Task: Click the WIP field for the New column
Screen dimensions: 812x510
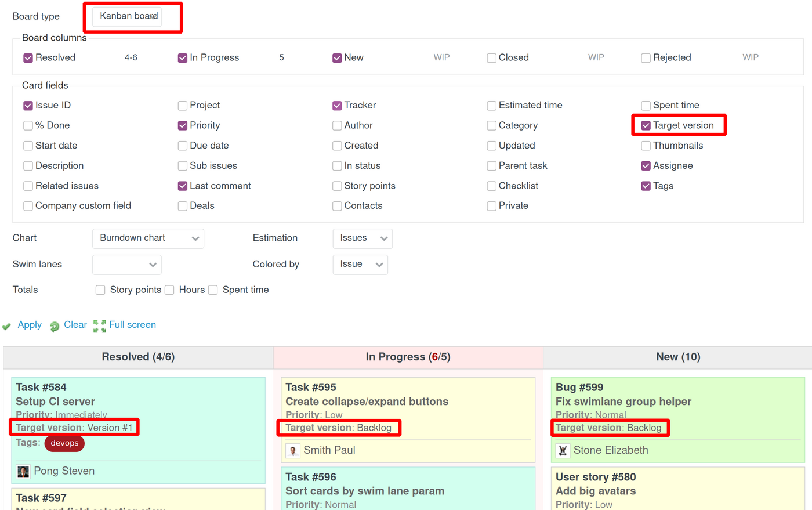Action: (440, 57)
